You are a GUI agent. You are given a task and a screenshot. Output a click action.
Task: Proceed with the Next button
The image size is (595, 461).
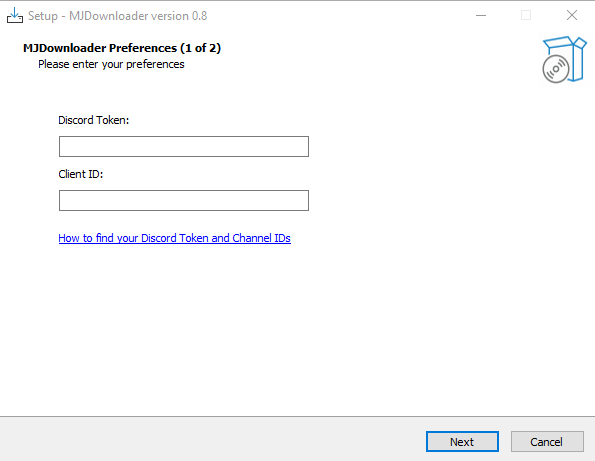[x=462, y=442]
